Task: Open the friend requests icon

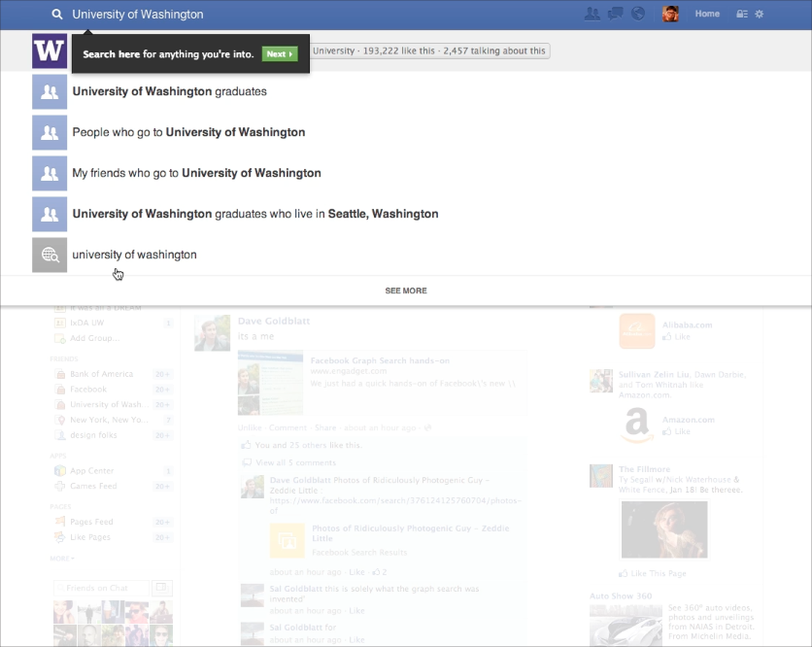Action: tap(592, 14)
